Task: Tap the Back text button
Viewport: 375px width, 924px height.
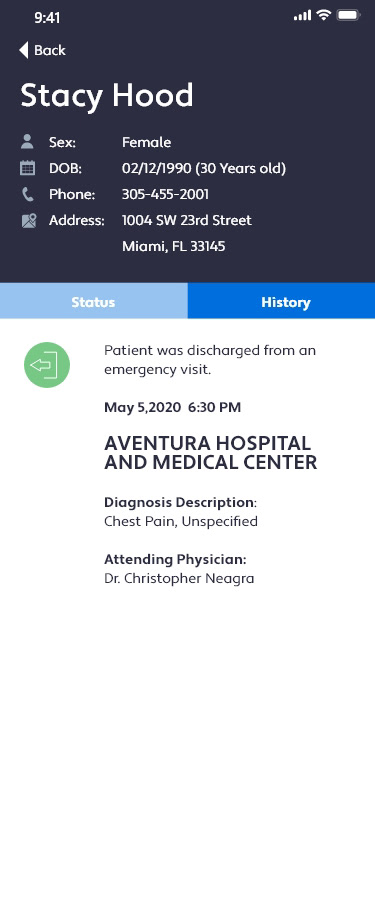Action: [50, 51]
